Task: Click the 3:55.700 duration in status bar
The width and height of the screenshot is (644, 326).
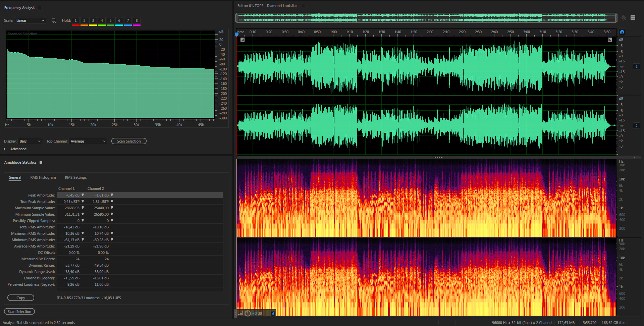Action: tap(590, 323)
